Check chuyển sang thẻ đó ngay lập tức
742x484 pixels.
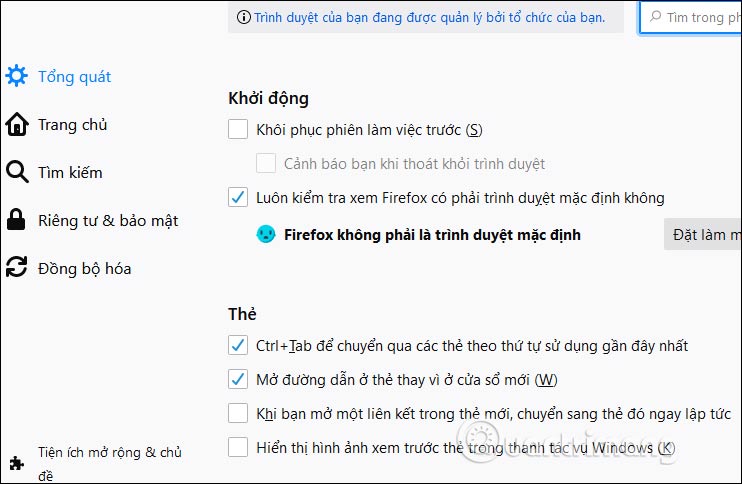pos(238,413)
